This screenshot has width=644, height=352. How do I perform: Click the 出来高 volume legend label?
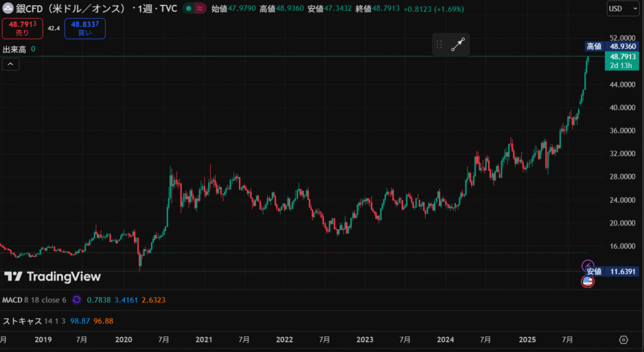click(14, 49)
